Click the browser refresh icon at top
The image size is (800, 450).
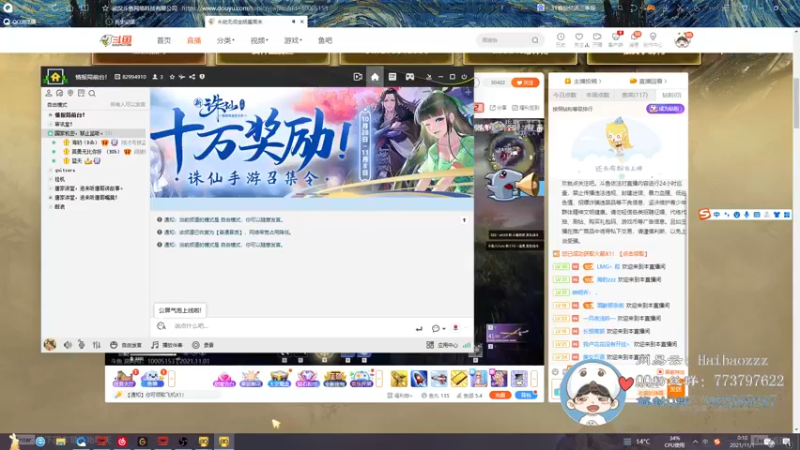point(55,8)
